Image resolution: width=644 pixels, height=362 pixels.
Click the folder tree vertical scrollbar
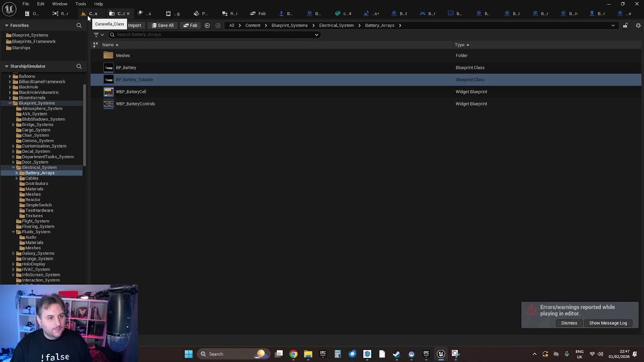85,126
